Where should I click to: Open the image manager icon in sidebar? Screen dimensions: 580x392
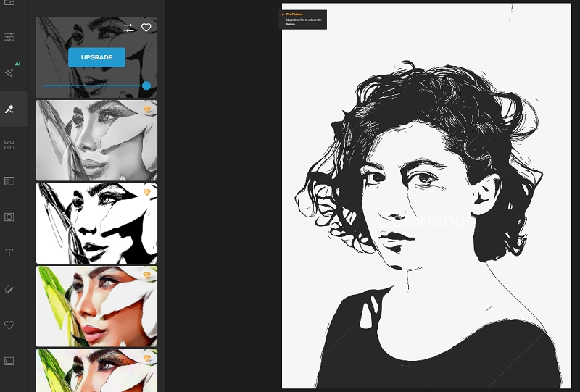coord(9,2)
